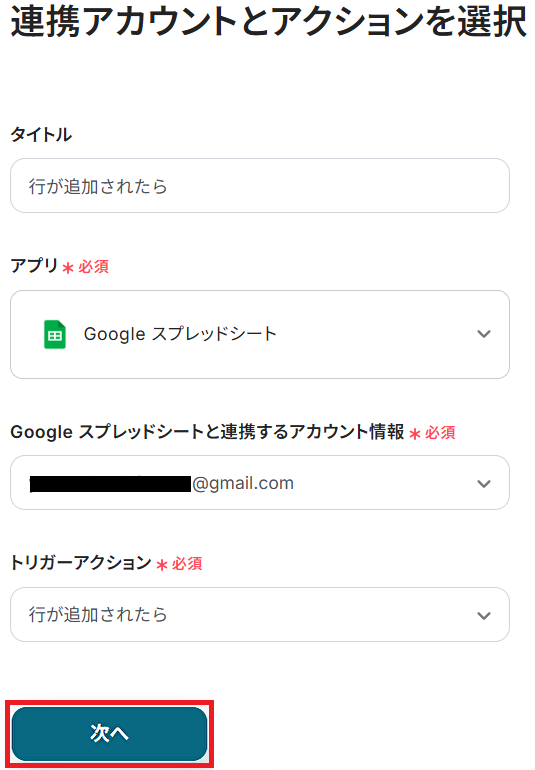
Task: Click the Google スプレッドシートと連携するアカウント情報 label
Action: pyautogui.click(x=207, y=432)
